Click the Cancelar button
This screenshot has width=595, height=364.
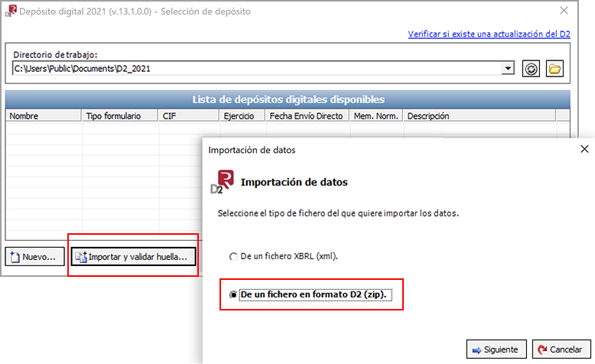click(561, 349)
